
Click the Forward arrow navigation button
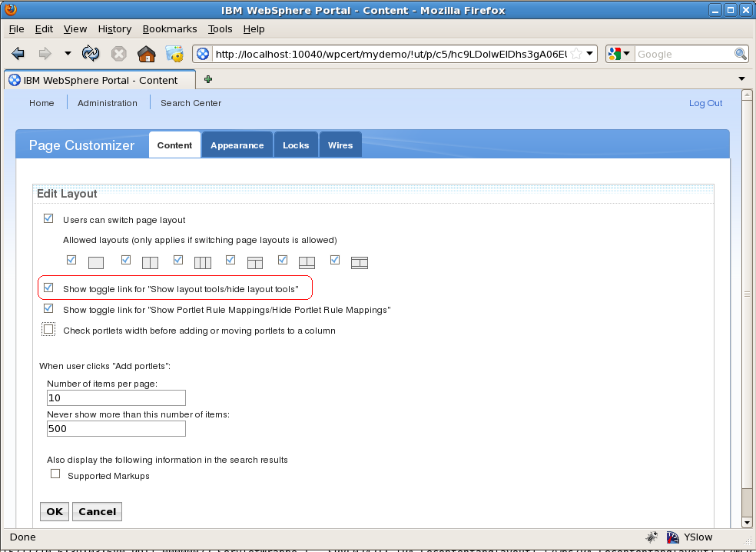pos(45,54)
